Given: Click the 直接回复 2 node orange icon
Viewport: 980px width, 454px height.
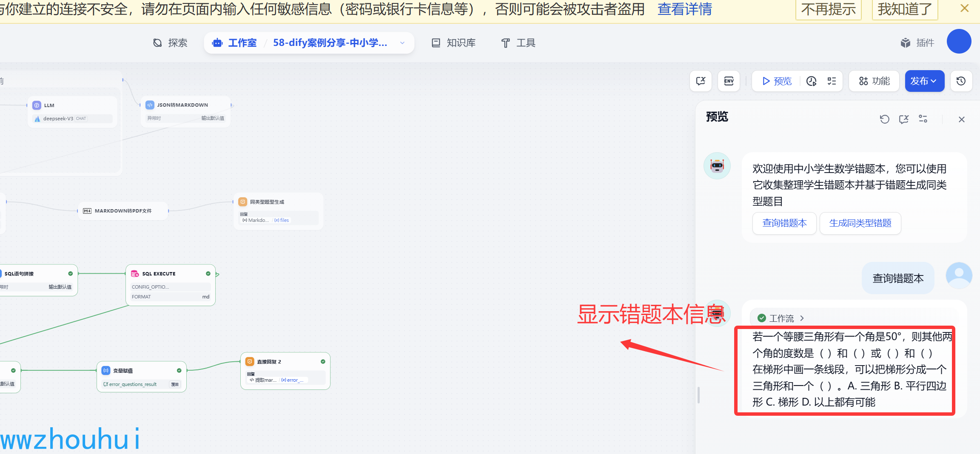Looking at the screenshot, I should (250, 361).
